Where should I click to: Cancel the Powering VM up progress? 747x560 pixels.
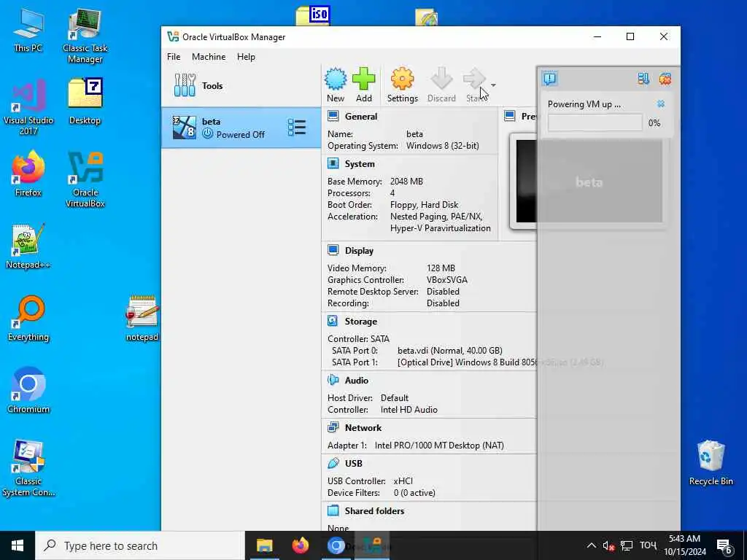(661, 104)
